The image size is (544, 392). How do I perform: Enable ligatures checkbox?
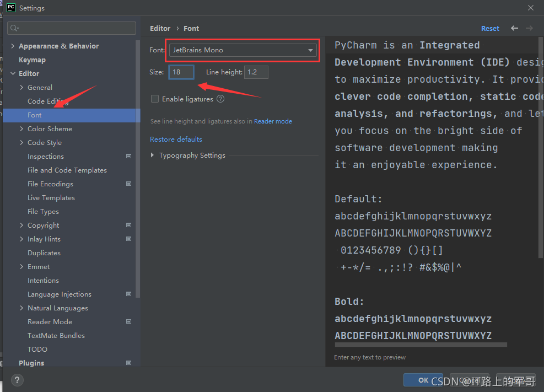pos(155,99)
